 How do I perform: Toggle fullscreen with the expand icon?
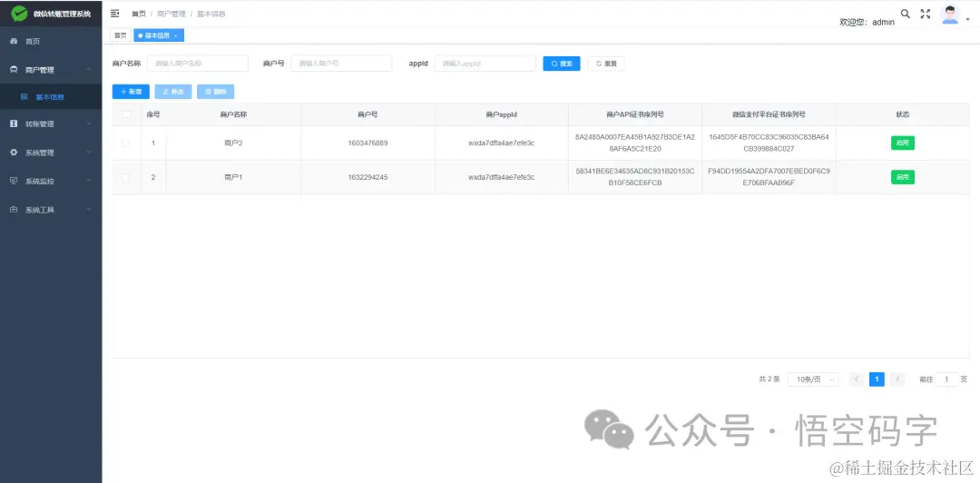(926, 13)
